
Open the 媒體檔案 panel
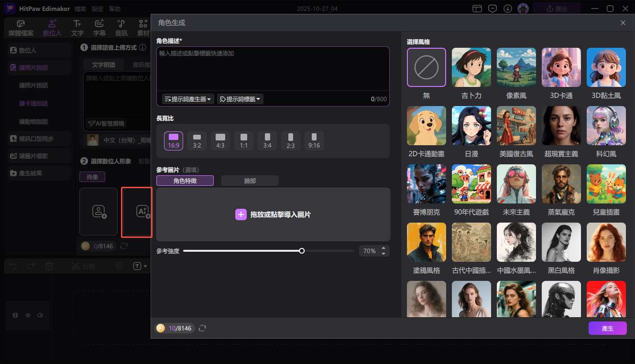click(21, 27)
